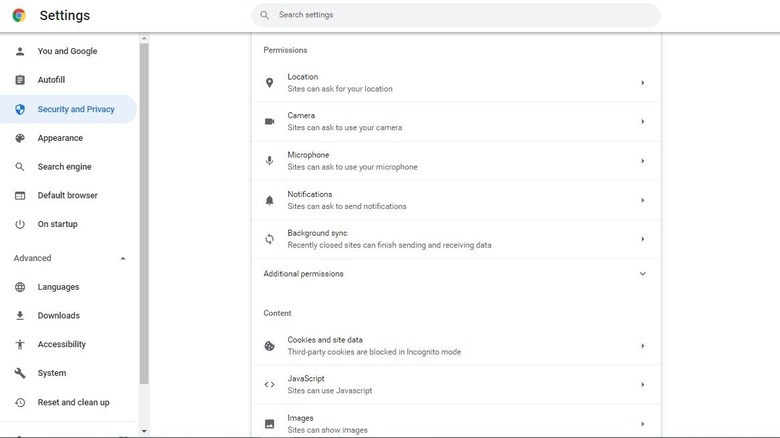Click the Cookies and site data icon
The width and height of the screenshot is (780, 438).
point(269,346)
